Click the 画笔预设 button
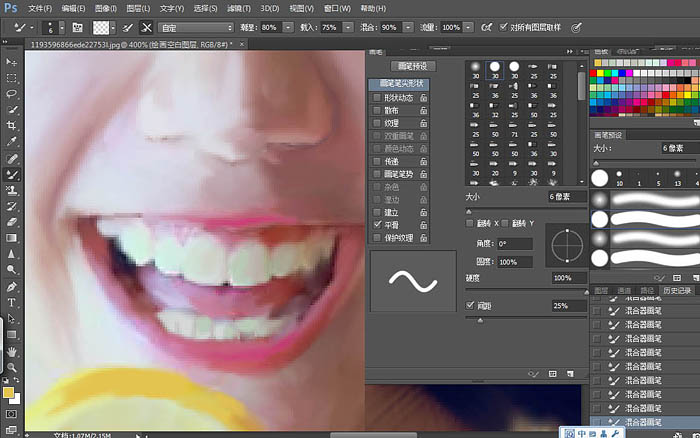This screenshot has height=438, width=700. (x=412, y=66)
